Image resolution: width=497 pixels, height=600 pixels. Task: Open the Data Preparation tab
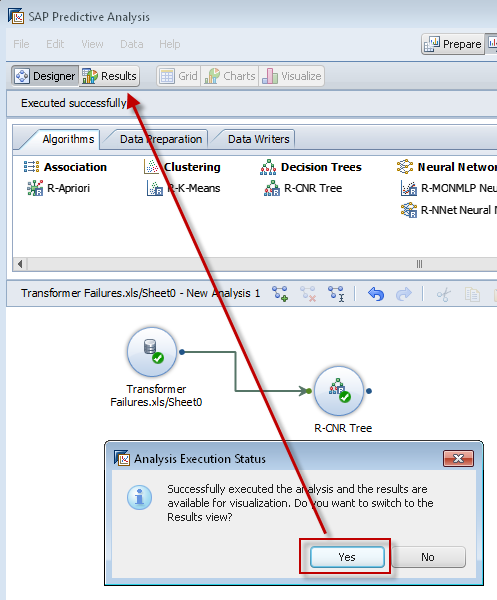(x=161, y=139)
